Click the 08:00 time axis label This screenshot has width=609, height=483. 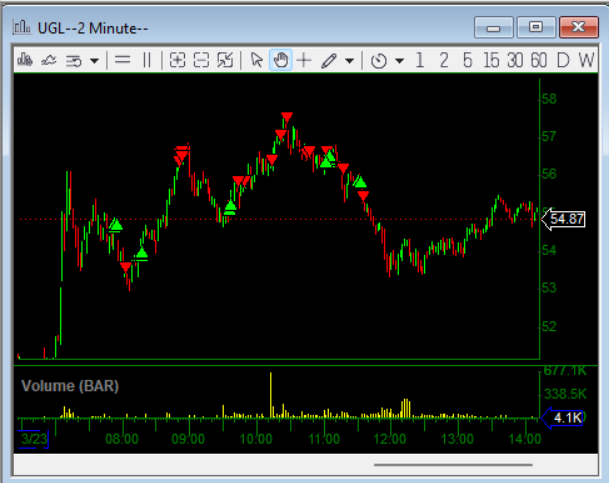122,439
